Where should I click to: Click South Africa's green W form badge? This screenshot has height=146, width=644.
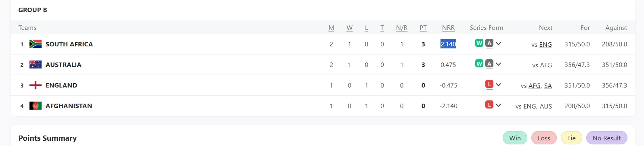(479, 43)
